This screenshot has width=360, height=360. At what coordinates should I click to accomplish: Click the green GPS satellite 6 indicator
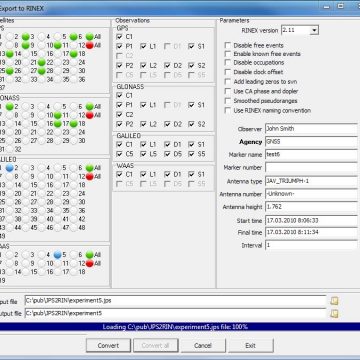tap(74, 36)
